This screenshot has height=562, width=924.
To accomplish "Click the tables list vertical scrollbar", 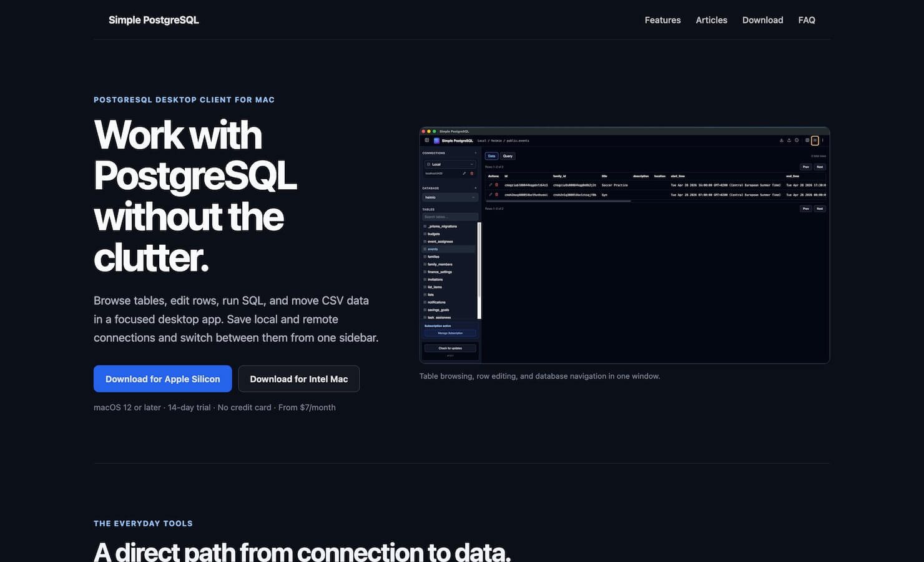I will click(479, 270).
